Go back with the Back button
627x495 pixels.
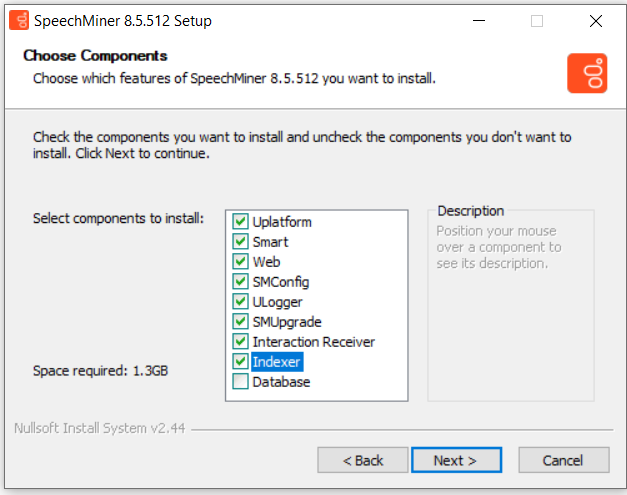tap(363, 460)
